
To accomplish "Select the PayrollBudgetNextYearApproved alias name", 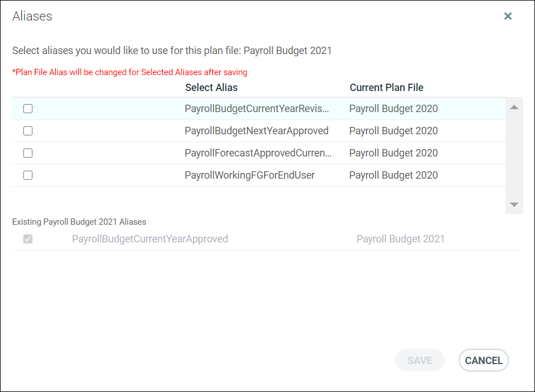I will coord(257,131).
